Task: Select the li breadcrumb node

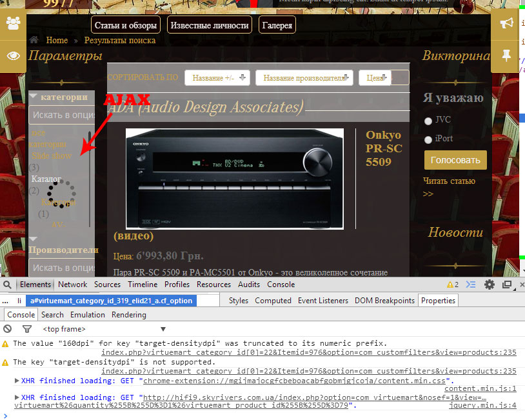Action: coord(19,301)
